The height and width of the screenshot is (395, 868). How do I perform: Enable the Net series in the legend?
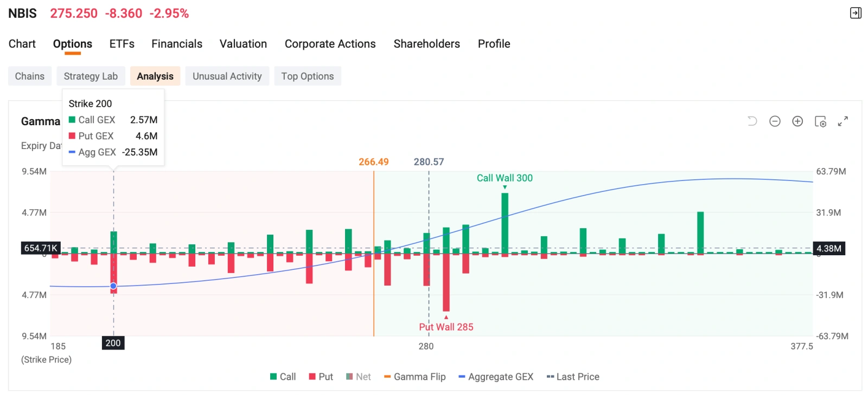(x=359, y=377)
